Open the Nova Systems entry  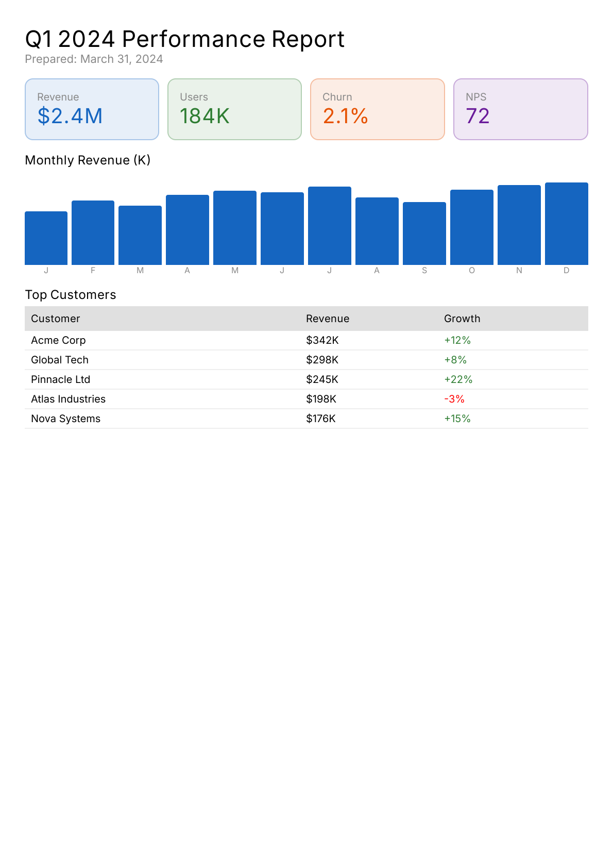pos(65,419)
